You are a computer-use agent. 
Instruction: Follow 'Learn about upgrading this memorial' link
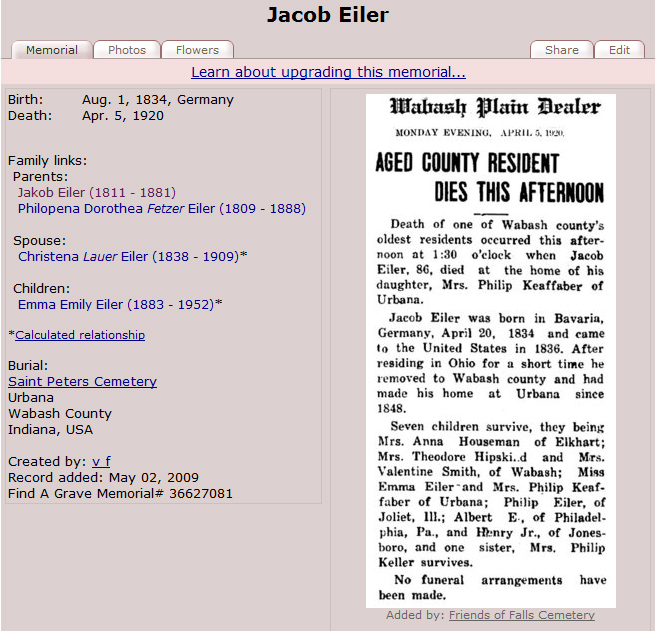point(328,72)
